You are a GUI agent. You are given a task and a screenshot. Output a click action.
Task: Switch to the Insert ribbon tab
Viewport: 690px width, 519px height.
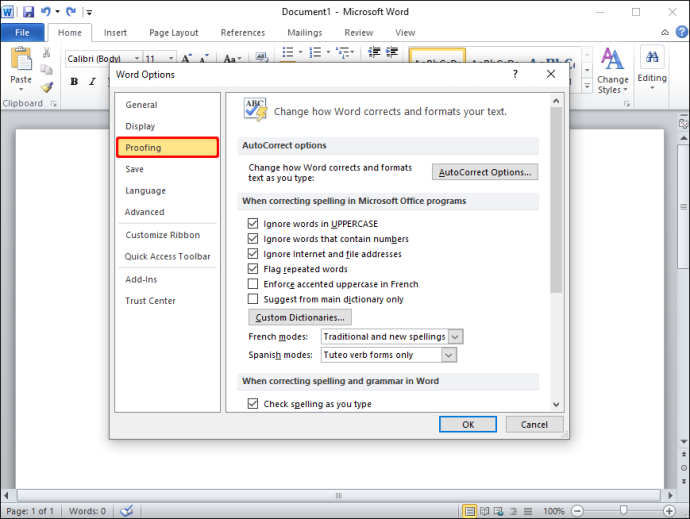coord(115,33)
